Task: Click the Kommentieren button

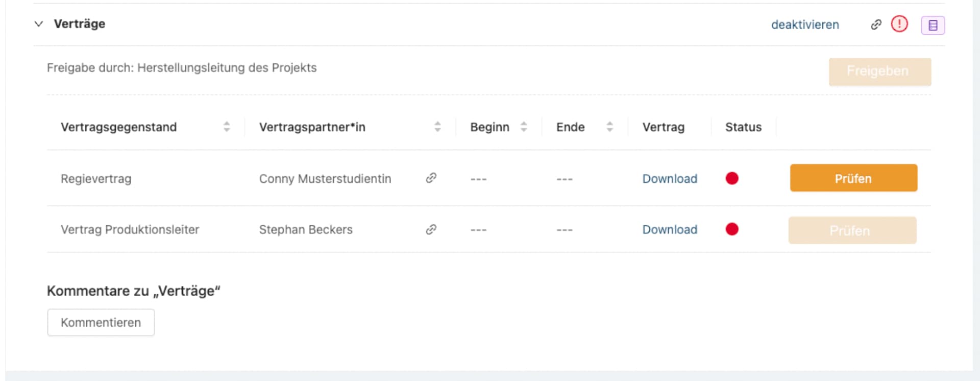Action: click(x=101, y=323)
